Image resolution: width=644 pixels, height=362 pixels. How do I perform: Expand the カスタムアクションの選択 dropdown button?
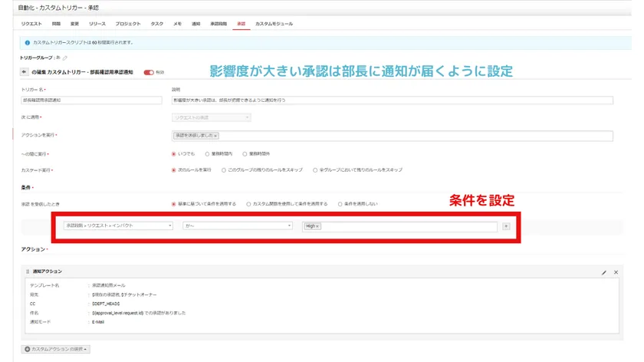click(57, 349)
